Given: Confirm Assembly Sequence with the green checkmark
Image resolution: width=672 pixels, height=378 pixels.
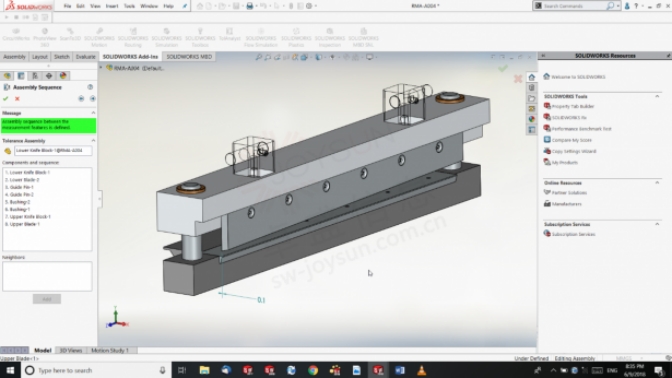Looking at the screenshot, I should (6, 99).
